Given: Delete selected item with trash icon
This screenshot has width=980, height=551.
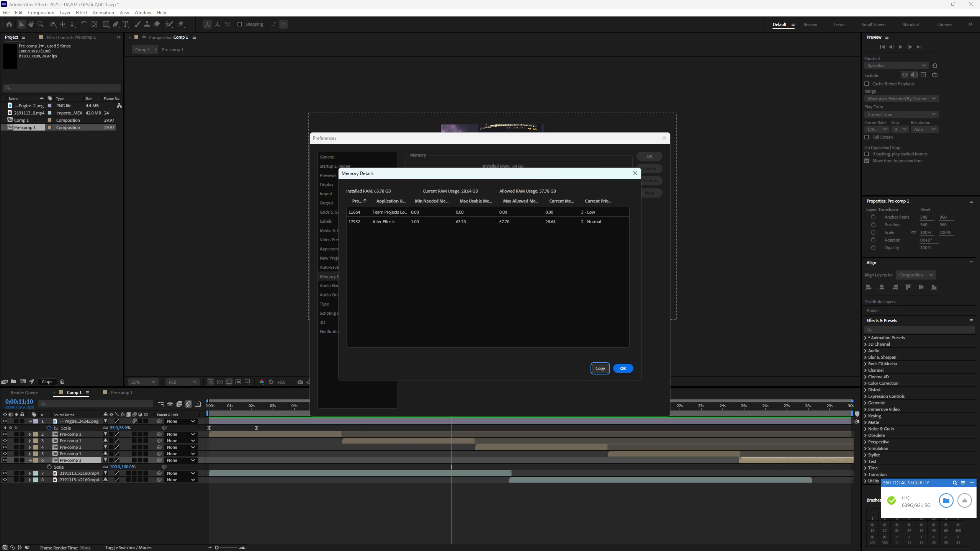Looking at the screenshot, I should tap(62, 381).
